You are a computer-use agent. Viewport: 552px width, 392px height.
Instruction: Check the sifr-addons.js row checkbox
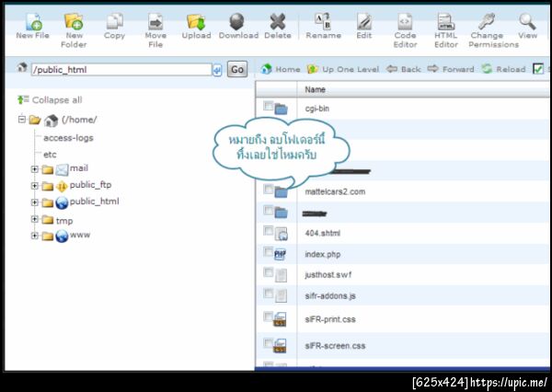(x=269, y=293)
